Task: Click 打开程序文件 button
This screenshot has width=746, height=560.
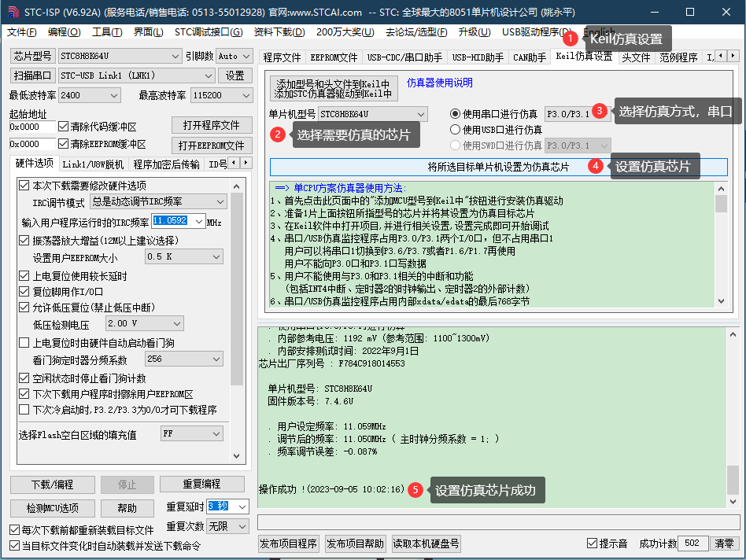Action: pos(211,126)
